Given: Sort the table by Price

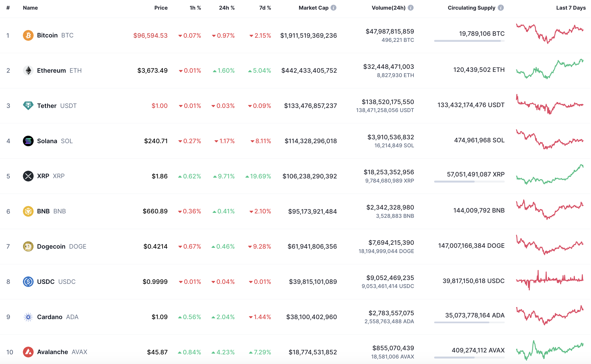Looking at the screenshot, I should (161, 8).
